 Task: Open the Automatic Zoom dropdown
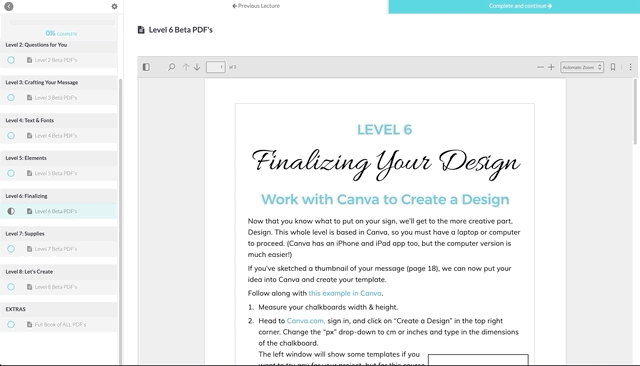(x=582, y=67)
